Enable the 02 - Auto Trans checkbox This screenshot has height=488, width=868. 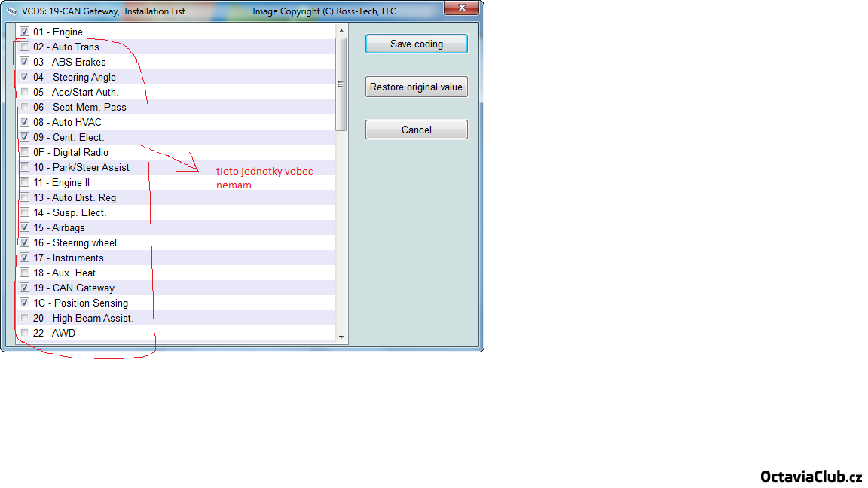tap(25, 47)
